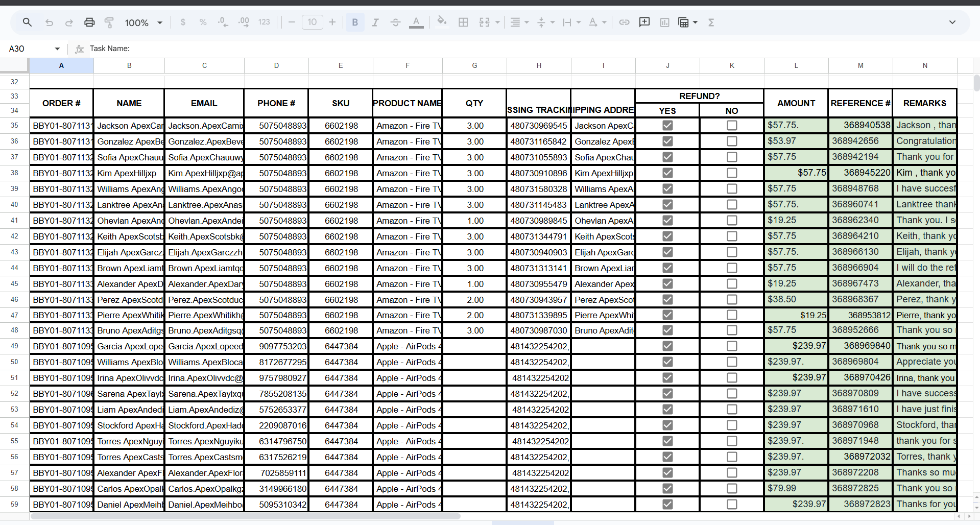Select column A header
This screenshot has height=525, width=980.
pyautogui.click(x=62, y=65)
